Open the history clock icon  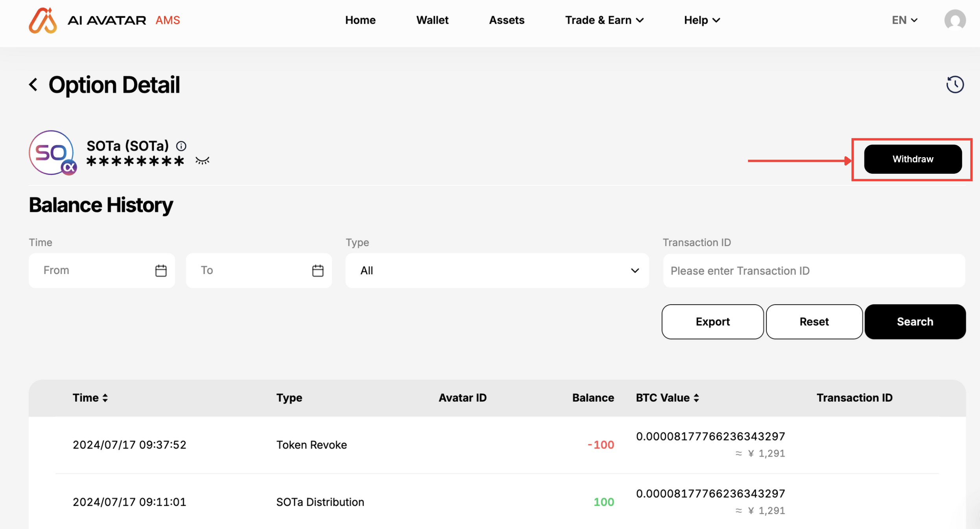coord(955,84)
